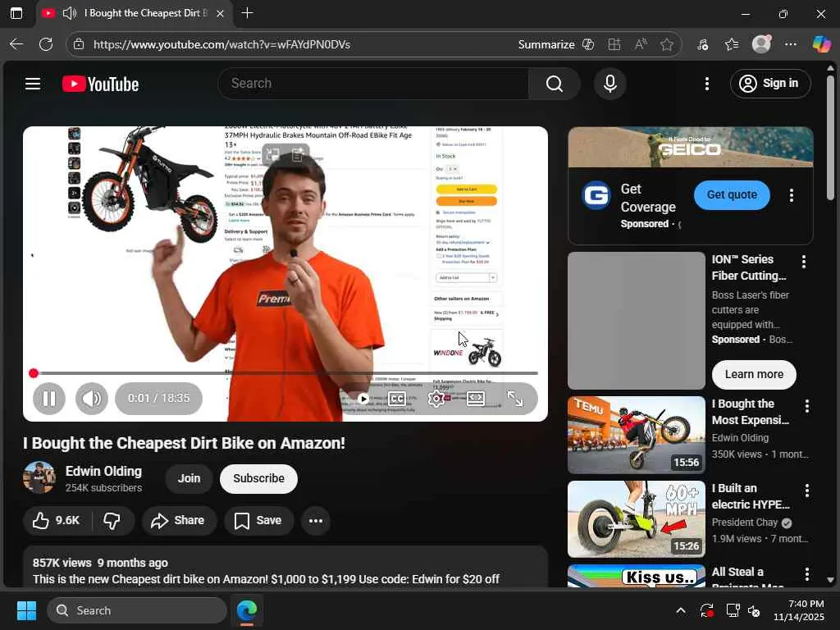Open options for the GEICO ad
840x630 pixels.
pyautogui.click(x=792, y=195)
